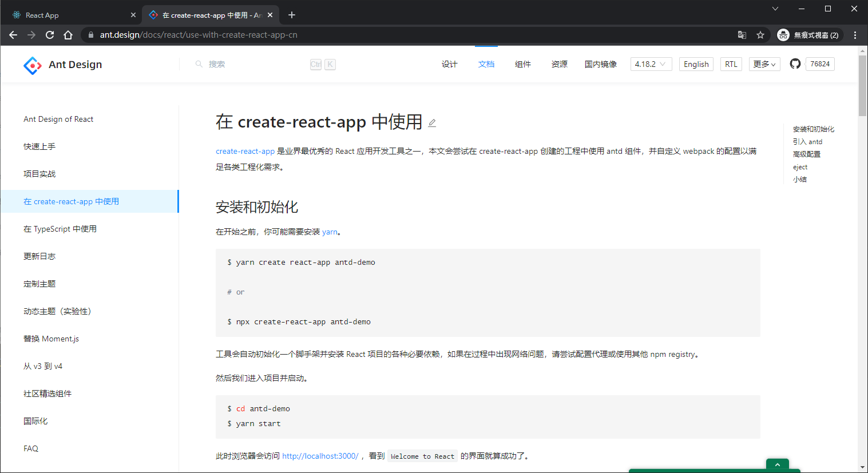
Task: Follow the create-react-app intro link
Action: point(245,151)
